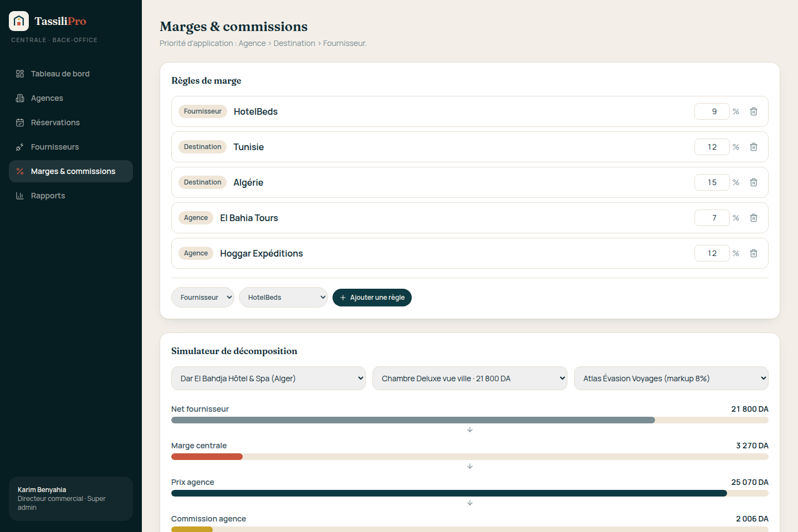
Task: Click the Net fournisseur progress bar
Action: click(470, 420)
